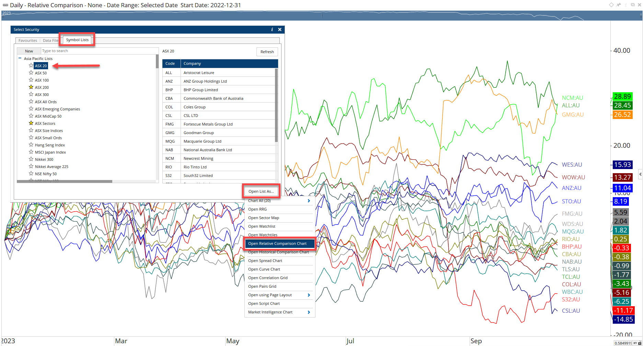
Task: Choose Open Relative Comparison Chart
Action: [x=279, y=243]
